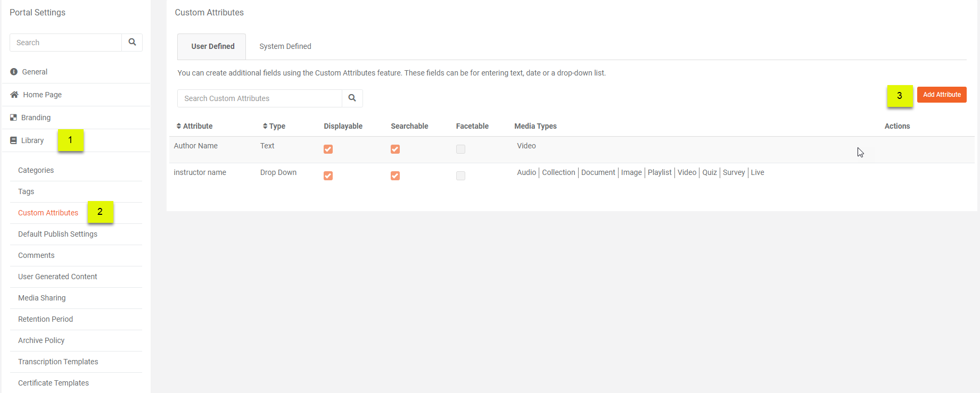Click the Library book icon
Image resolution: width=980 pixels, height=393 pixels.
point(14,140)
